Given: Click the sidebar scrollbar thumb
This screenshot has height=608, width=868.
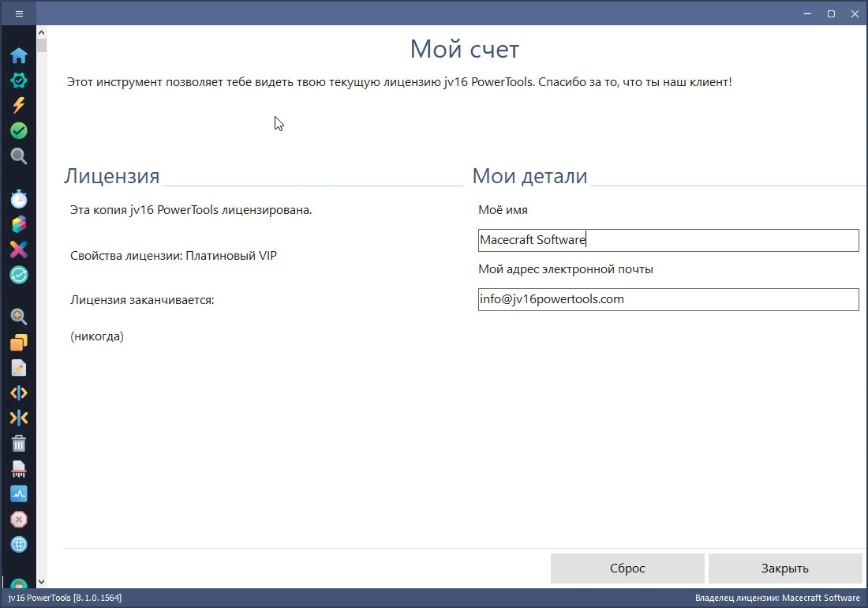Looking at the screenshot, I should point(42,46).
